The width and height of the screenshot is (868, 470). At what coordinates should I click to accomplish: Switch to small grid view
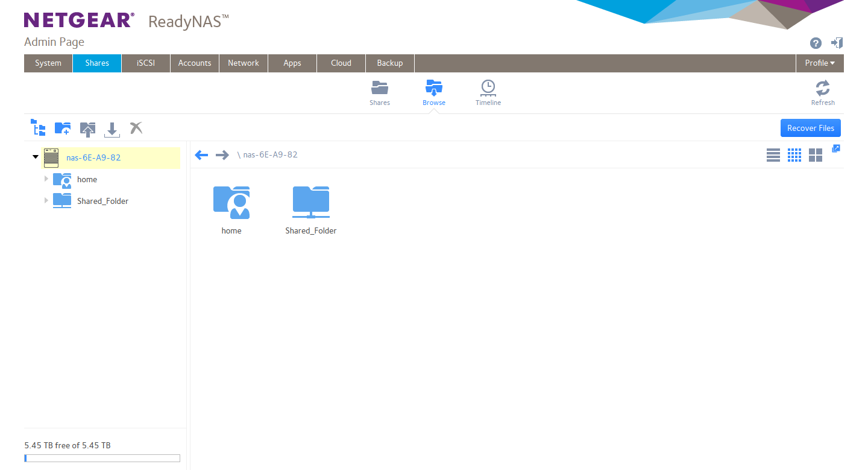(x=794, y=155)
